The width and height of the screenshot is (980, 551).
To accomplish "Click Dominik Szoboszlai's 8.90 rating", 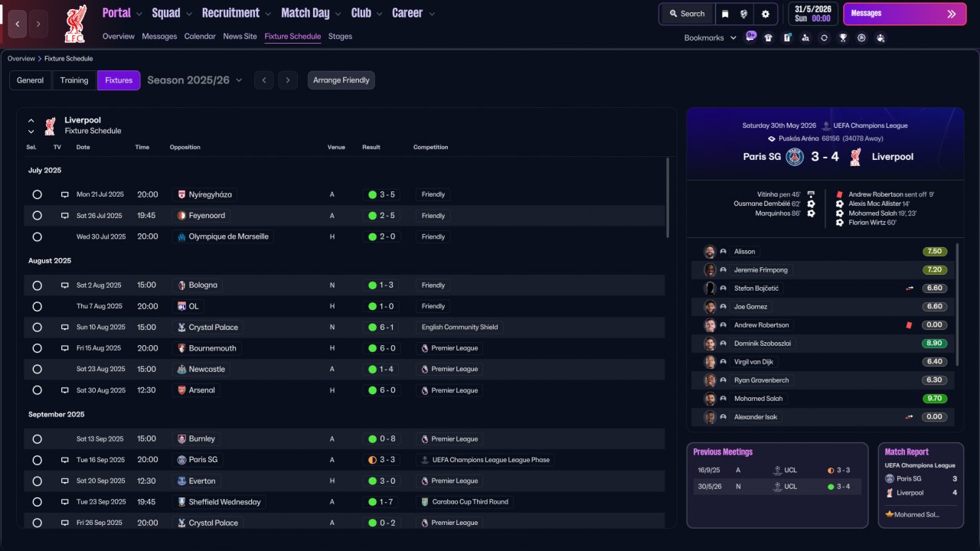I will point(935,344).
